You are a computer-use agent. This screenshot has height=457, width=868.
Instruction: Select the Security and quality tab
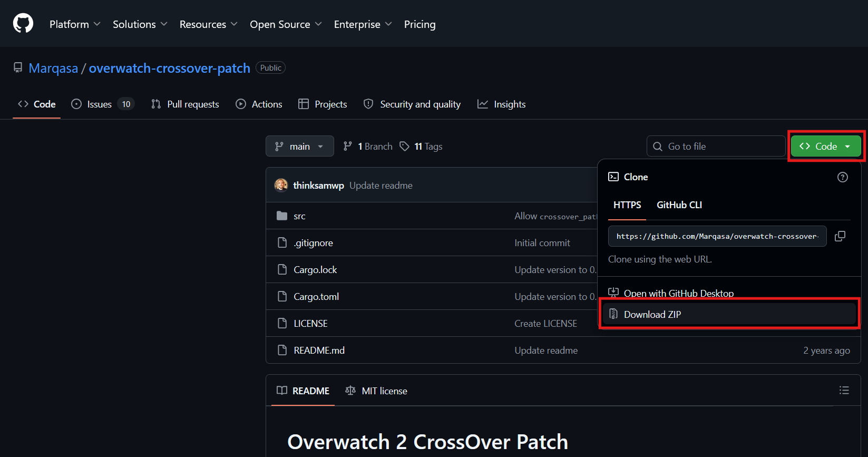tap(412, 104)
